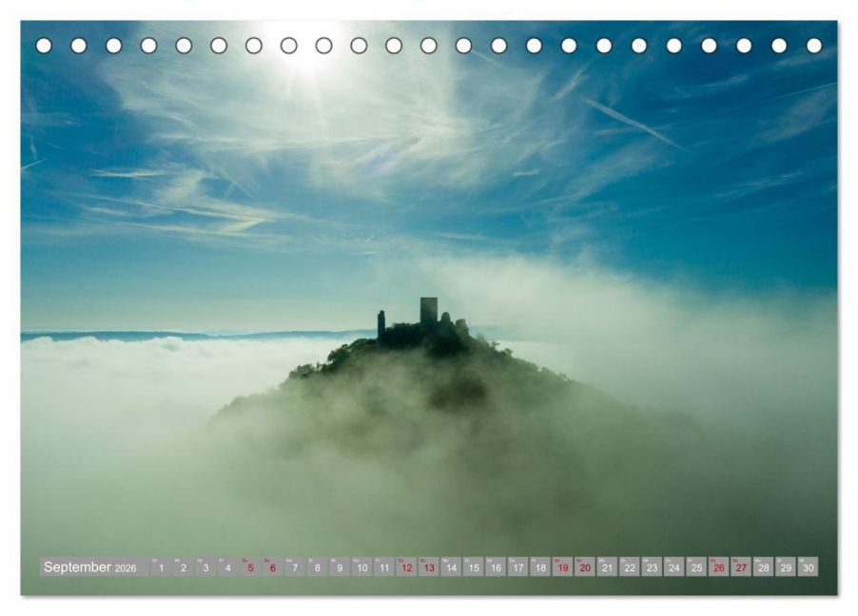Select the red day 12 cell
Screen dimensions: 858x616
[x=406, y=567]
